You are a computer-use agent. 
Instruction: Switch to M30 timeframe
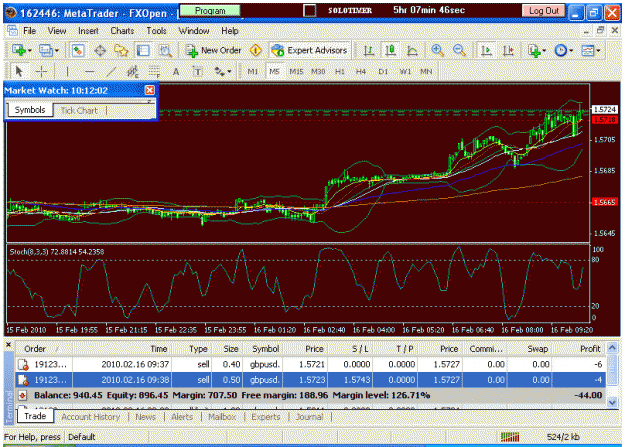click(x=318, y=72)
